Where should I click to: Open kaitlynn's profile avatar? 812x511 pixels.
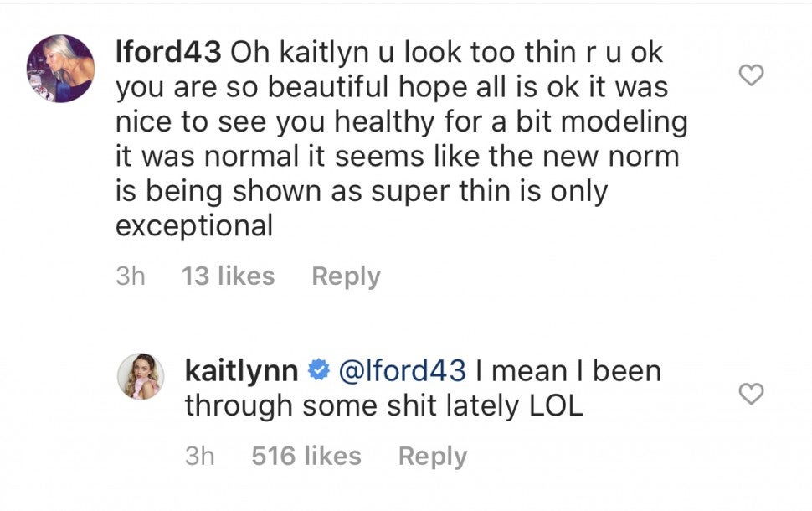[x=141, y=376]
